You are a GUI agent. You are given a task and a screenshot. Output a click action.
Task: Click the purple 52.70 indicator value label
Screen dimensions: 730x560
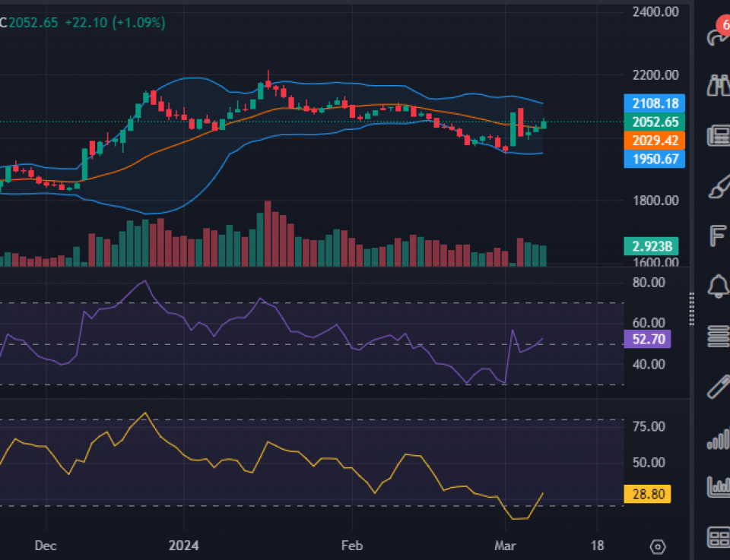point(646,340)
